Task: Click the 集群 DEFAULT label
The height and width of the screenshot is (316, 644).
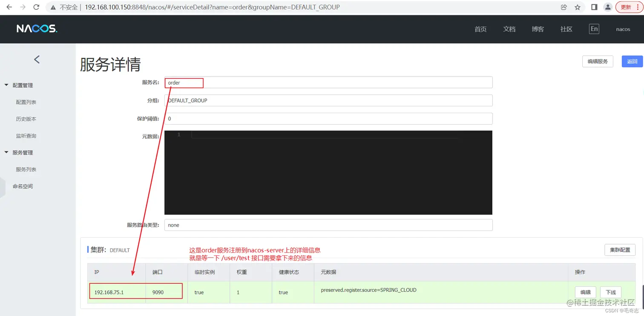Action: [x=110, y=250]
